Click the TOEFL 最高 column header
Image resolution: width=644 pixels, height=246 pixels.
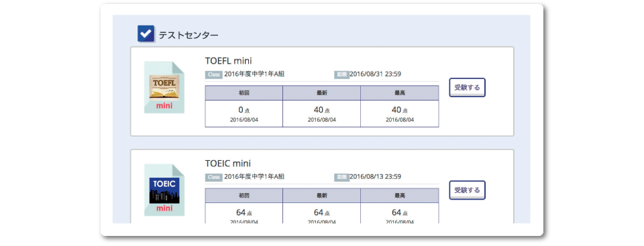(x=400, y=93)
